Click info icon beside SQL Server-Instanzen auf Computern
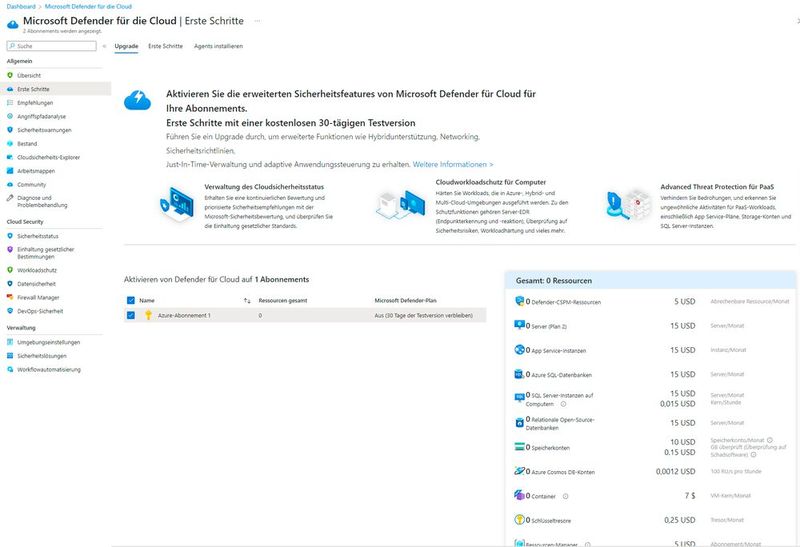 (563, 404)
